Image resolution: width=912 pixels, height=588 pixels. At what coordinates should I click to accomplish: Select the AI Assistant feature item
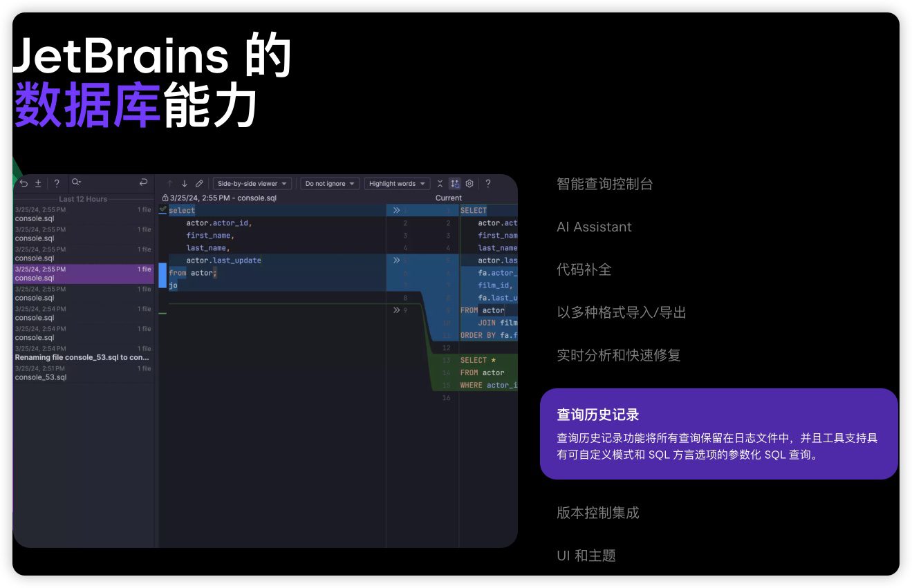tap(594, 227)
